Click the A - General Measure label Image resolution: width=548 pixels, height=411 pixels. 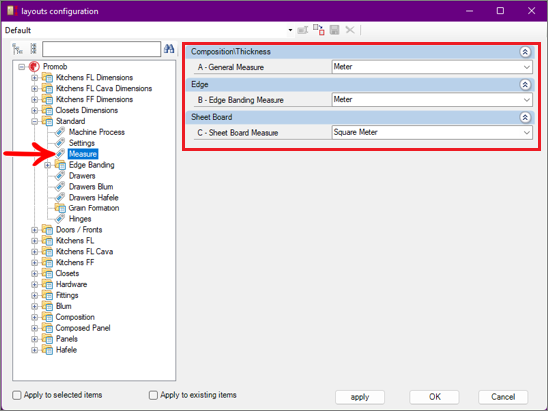click(x=231, y=67)
